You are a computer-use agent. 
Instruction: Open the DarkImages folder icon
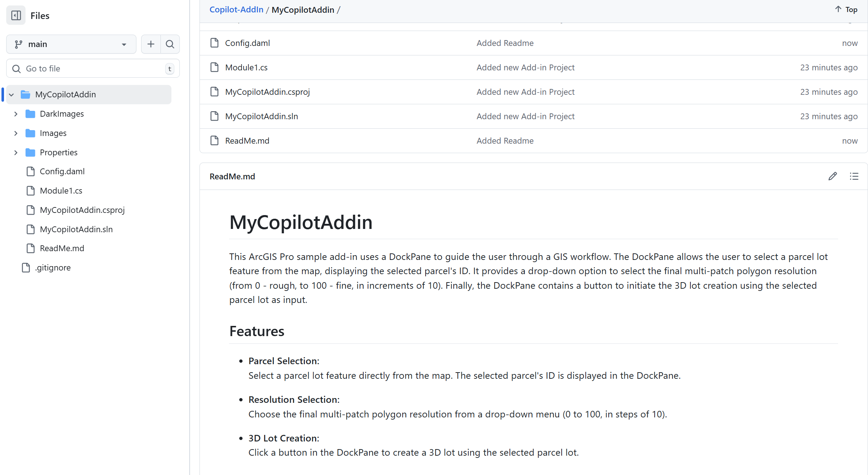(30, 113)
